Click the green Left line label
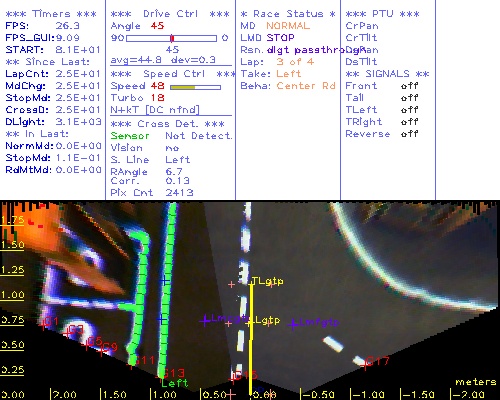The height and width of the screenshot is (400, 500). (175, 383)
